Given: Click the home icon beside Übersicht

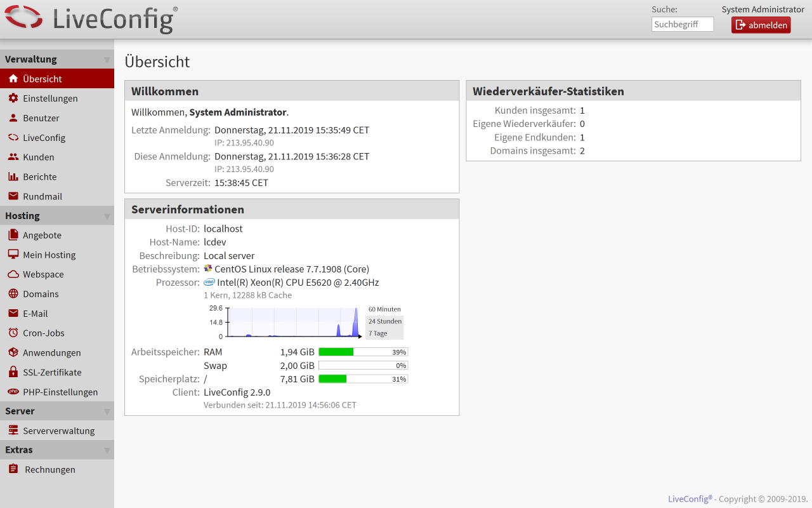Looking at the screenshot, I should (x=13, y=79).
